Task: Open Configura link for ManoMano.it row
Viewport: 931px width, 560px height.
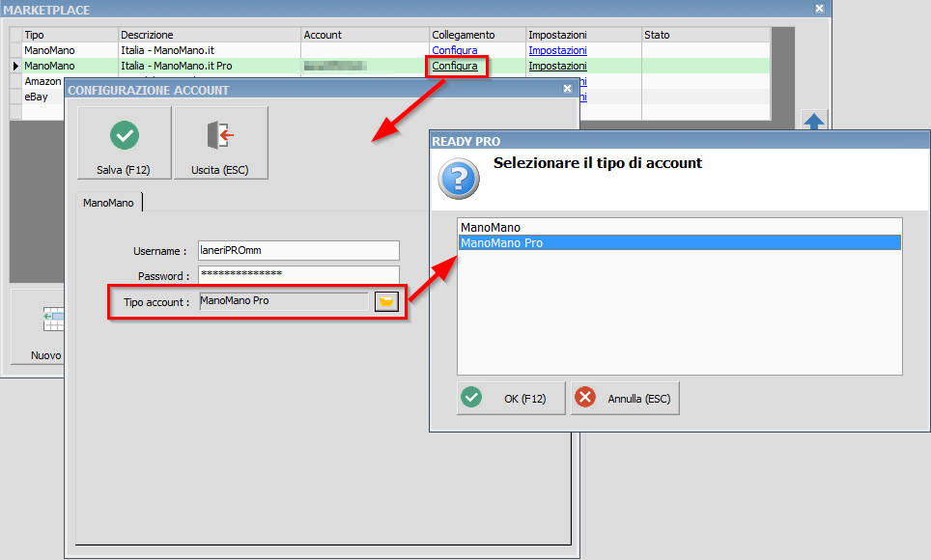Action: tap(455, 50)
